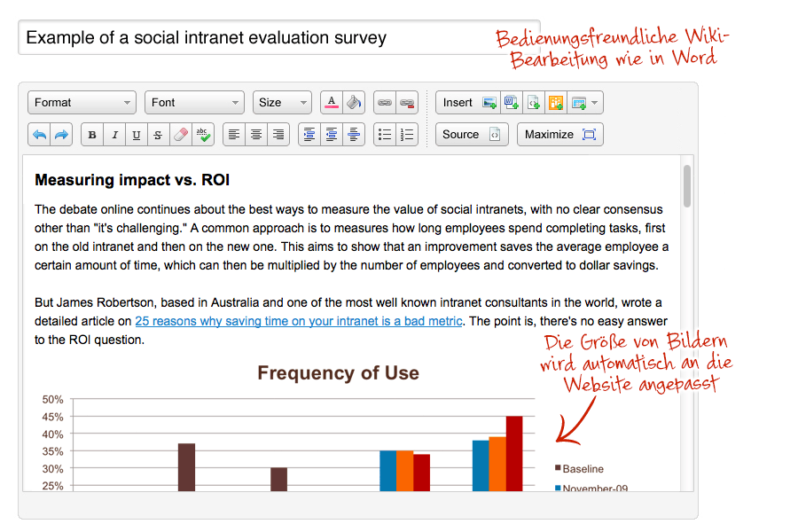Viewport: 798px width, 532px height.
Task: Click the remove formatting eraser icon
Action: tap(181, 135)
